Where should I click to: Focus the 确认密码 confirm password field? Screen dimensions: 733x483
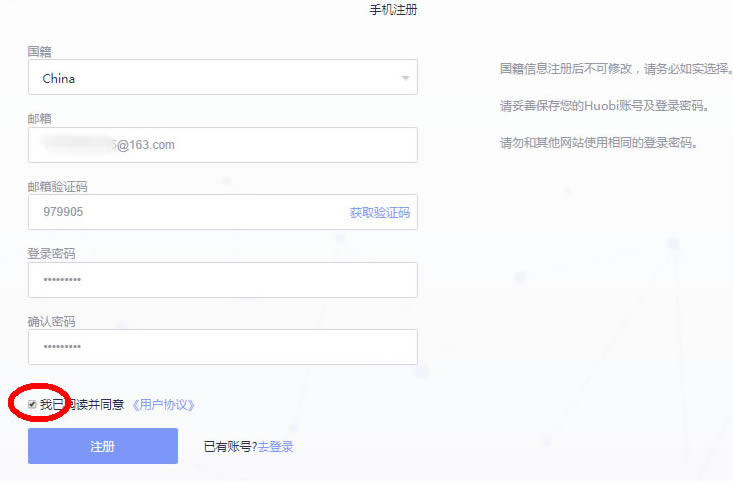pyautogui.click(x=222, y=347)
